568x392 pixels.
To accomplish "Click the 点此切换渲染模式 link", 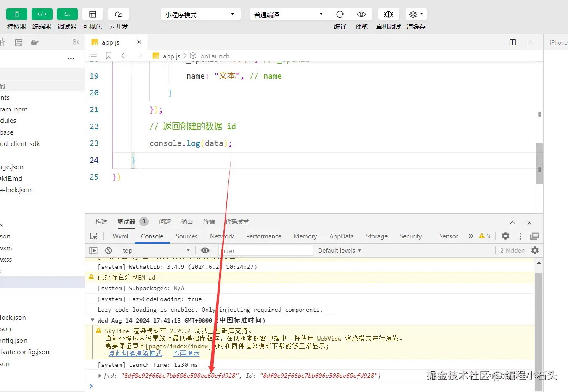I will coord(135,353).
